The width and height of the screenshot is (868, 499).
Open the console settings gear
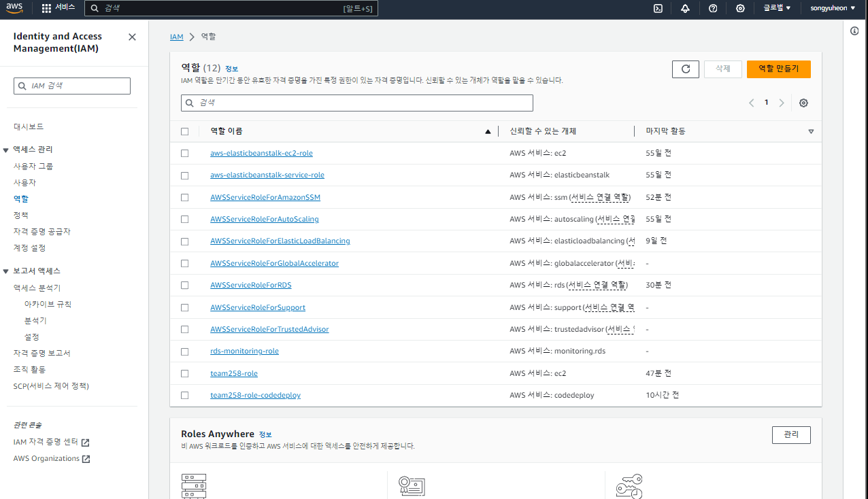pyautogui.click(x=740, y=8)
